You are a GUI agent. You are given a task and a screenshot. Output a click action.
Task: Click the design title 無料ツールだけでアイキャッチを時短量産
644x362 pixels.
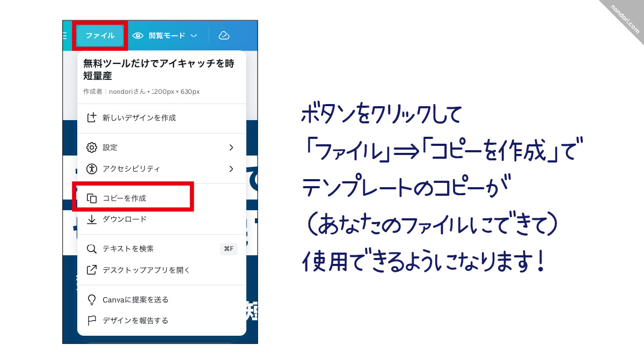pos(159,70)
